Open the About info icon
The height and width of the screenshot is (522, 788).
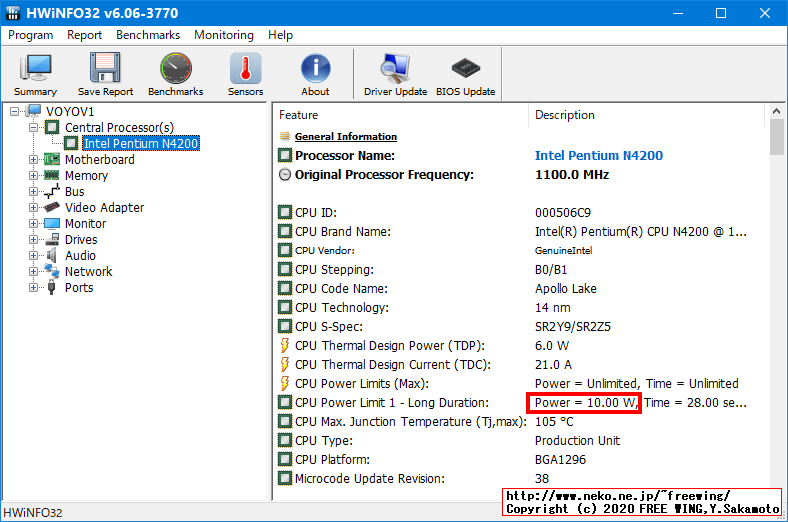coord(315,74)
